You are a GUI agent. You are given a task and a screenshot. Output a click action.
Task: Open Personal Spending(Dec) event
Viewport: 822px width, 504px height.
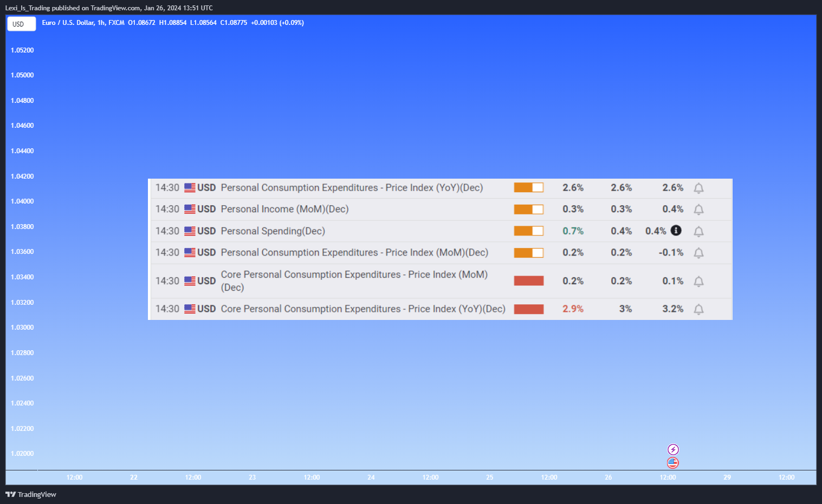tap(273, 231)
